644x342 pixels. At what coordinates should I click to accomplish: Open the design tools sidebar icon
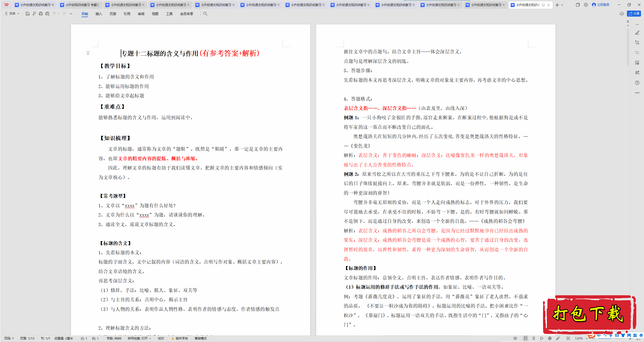click(x=637, y=73)
